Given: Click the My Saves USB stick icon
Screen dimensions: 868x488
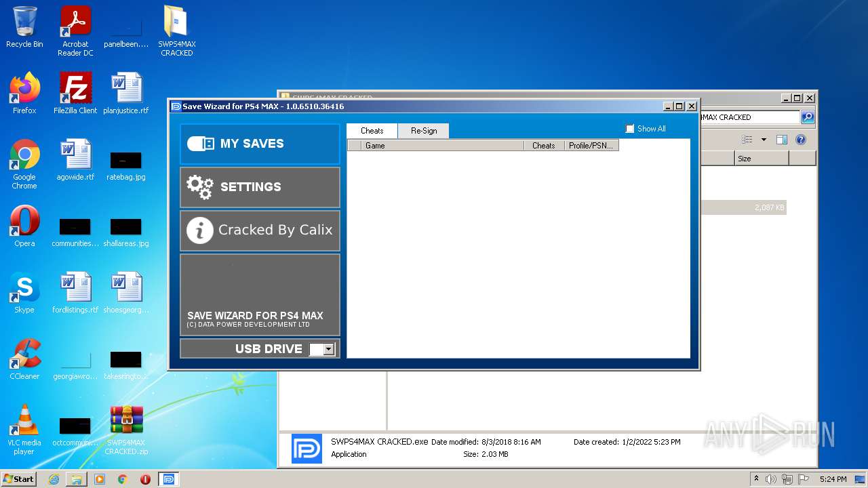Looking at the screenshot, I should point(201,144).
